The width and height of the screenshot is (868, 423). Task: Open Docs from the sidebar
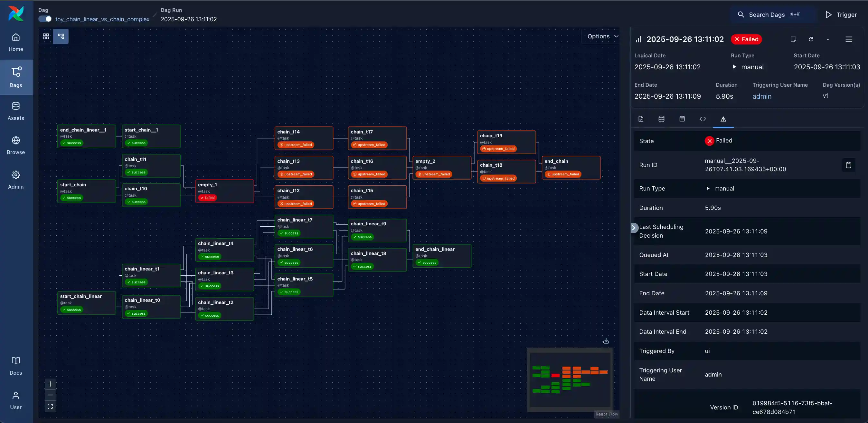pyautogui.click(x=16, y=366)
